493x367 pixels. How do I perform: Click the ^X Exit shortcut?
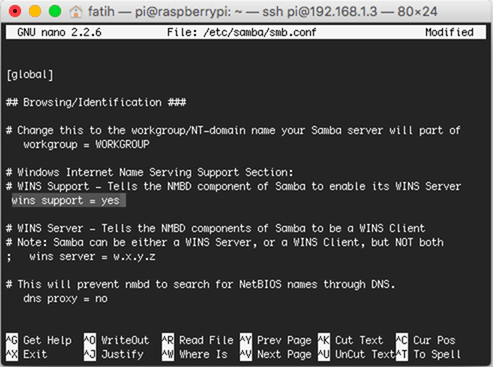click(x=26, y=354)
